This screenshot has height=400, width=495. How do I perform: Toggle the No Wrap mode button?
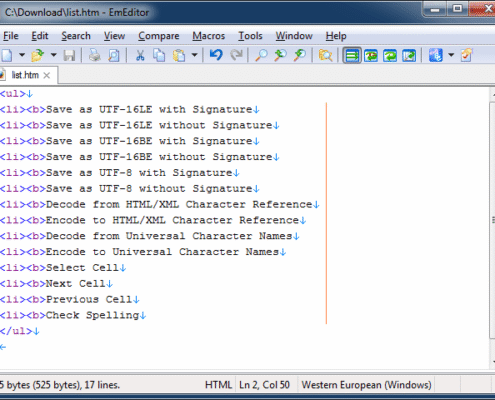coord(352,55)
